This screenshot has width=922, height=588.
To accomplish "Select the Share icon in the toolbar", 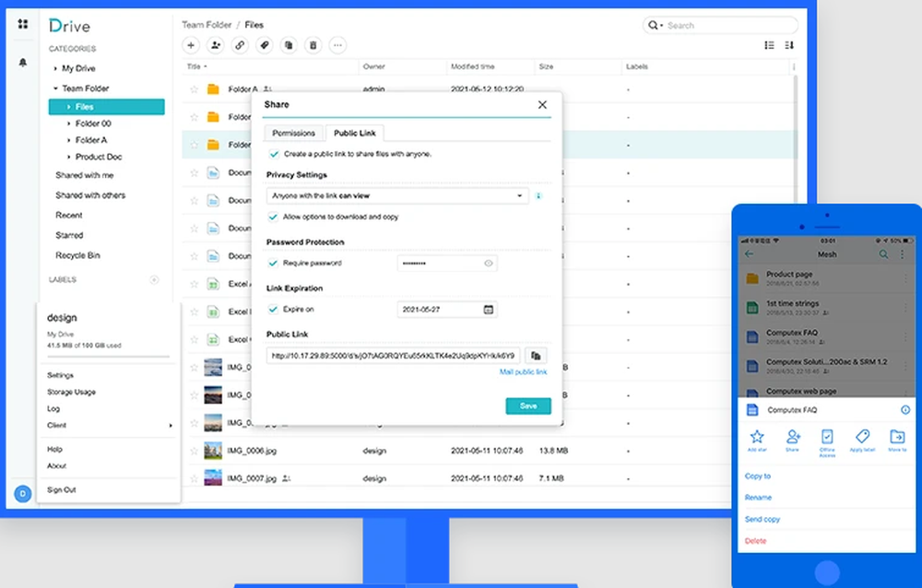I will (215, 45).
